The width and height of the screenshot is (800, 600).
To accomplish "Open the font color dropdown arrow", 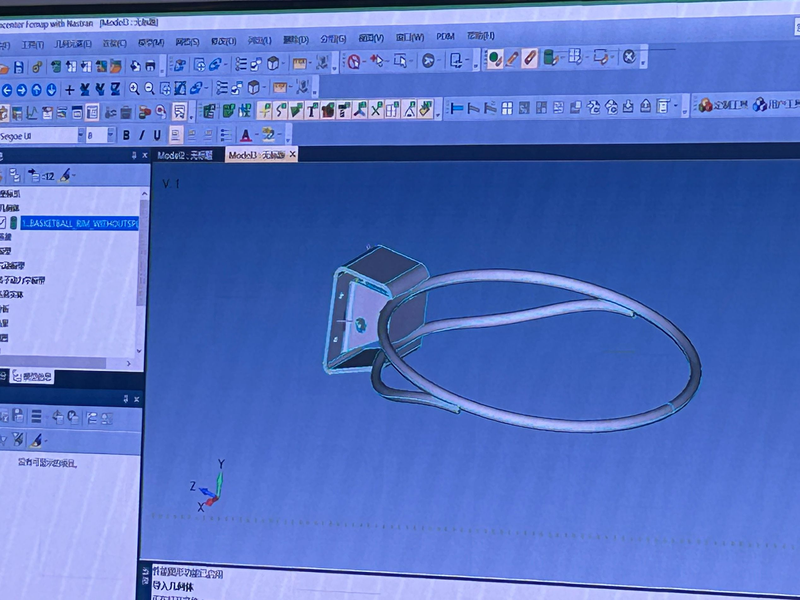I will [258, 135].
